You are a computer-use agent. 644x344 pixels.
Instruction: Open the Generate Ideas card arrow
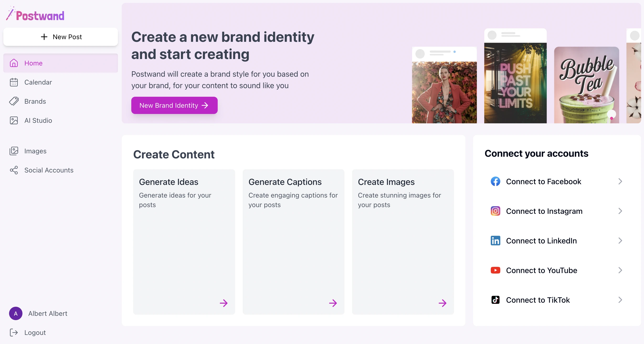coord(223,303)
